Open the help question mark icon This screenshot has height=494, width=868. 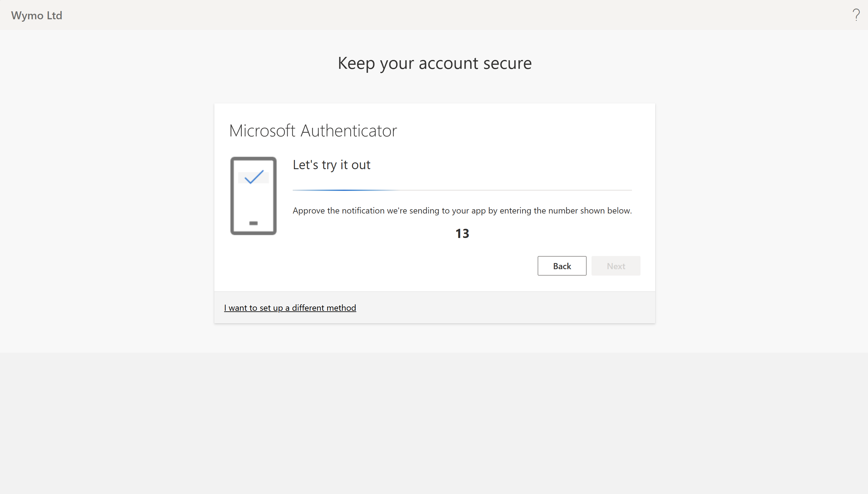click(x=856, y=15)
